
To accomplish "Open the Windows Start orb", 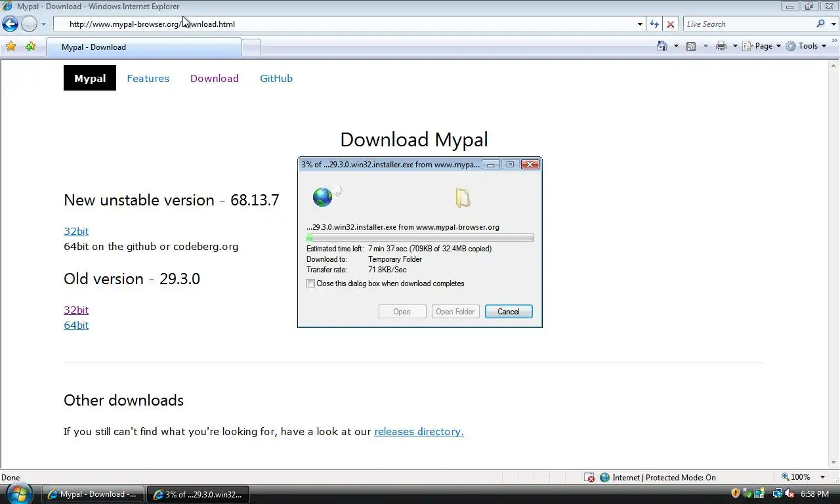I will point(19,493).
